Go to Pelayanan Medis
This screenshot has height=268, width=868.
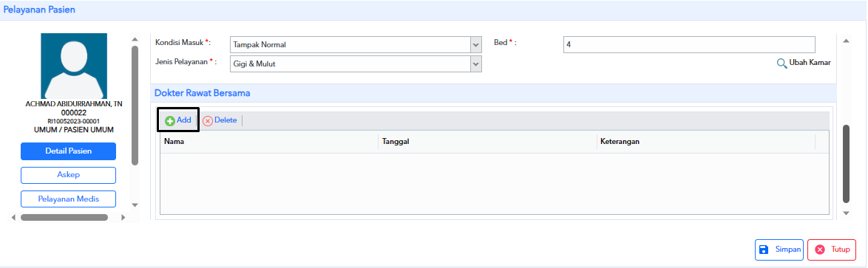(x=69, y=199)
